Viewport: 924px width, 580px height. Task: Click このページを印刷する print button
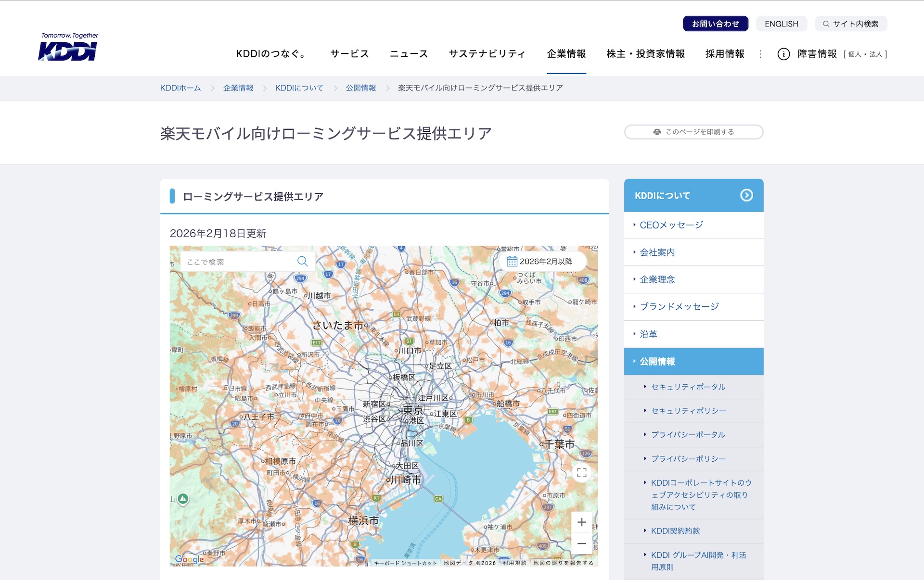point(693,132)
